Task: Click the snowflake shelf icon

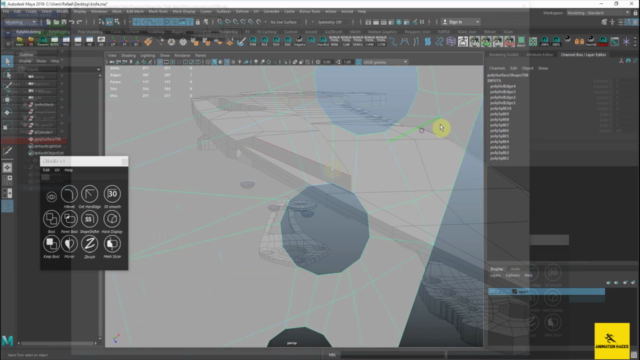Action: [626, 41]
